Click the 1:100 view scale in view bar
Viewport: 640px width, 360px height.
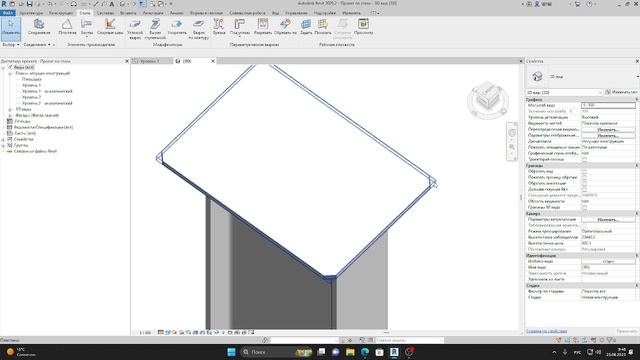(x=145, y=333)
